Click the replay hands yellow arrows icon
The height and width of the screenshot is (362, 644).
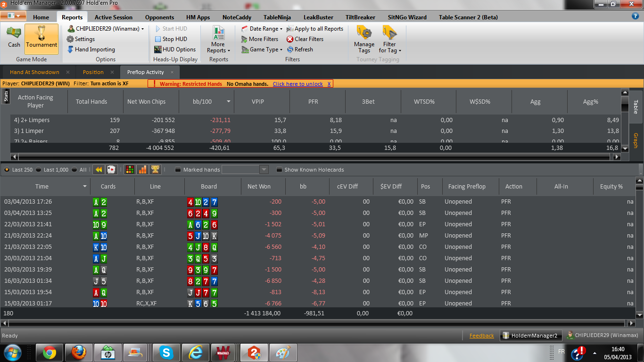click(x=99, y=170)
